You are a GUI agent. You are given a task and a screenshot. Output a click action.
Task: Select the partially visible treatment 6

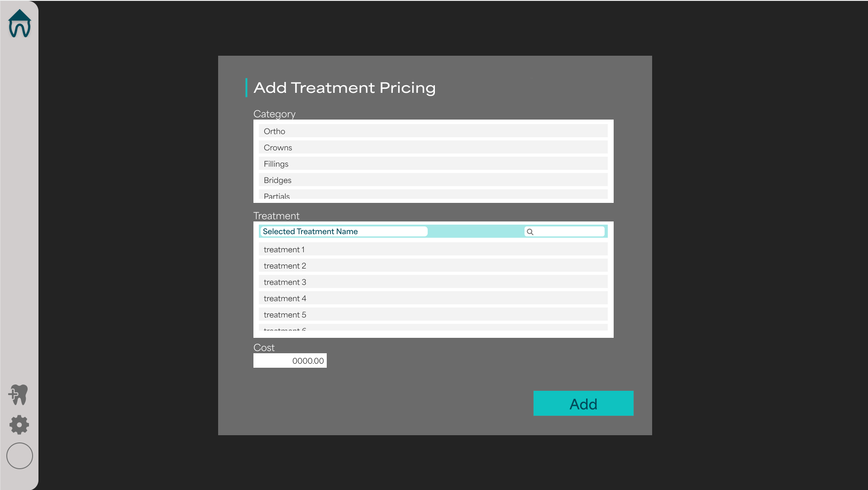coord(433,327)
